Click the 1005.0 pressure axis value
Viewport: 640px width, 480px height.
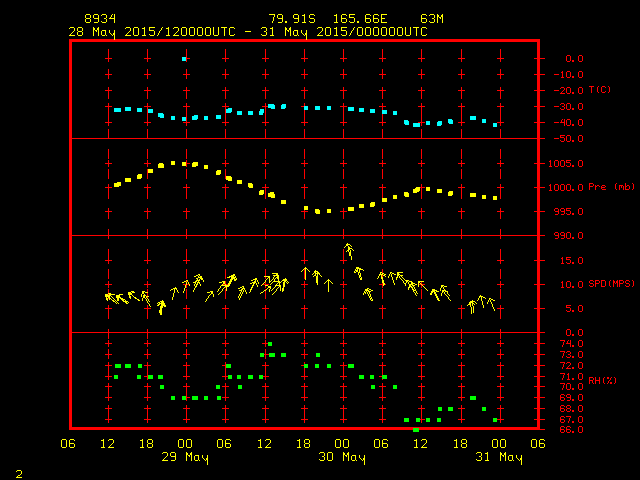coord(565,164)
